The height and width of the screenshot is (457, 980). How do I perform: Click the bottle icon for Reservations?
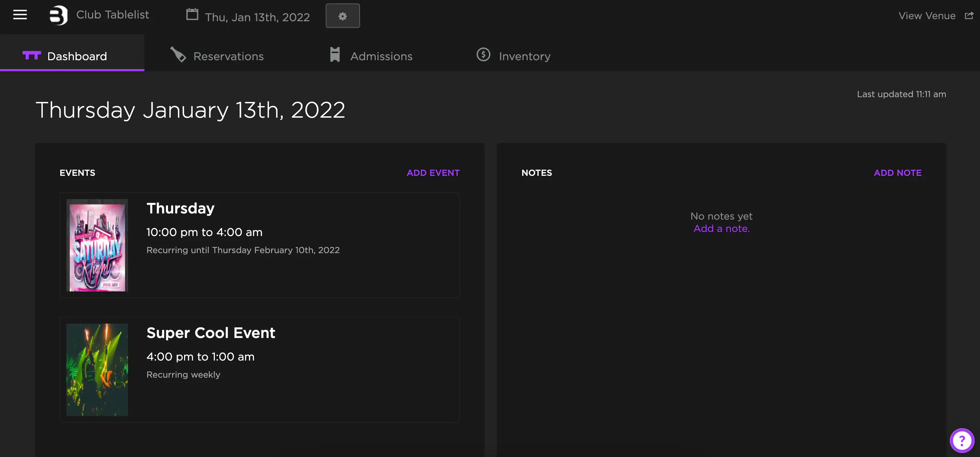[x=178, y=55]
